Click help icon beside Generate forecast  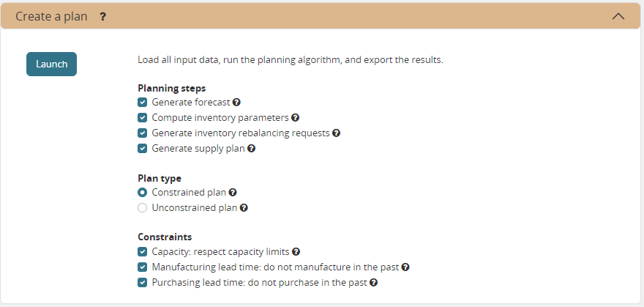click(x=237, y=103)
